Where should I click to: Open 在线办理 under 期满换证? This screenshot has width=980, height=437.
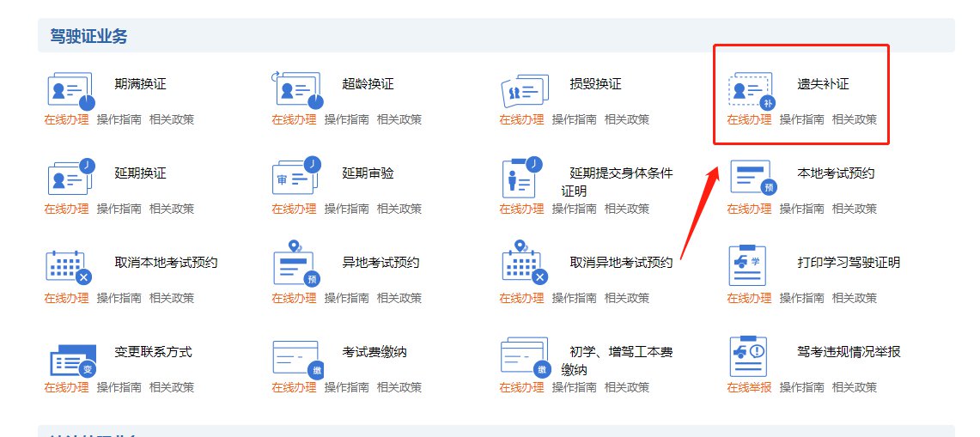pyautogui.click(x=66, y=119)
